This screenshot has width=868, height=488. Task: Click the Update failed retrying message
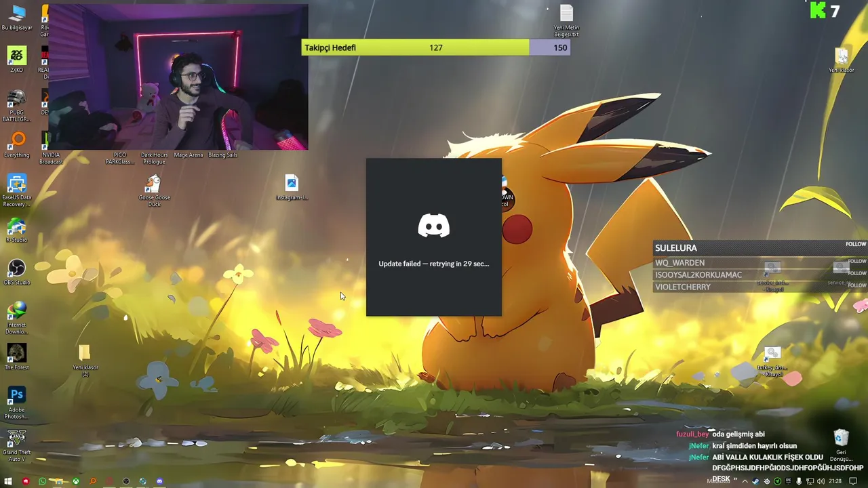434,264
